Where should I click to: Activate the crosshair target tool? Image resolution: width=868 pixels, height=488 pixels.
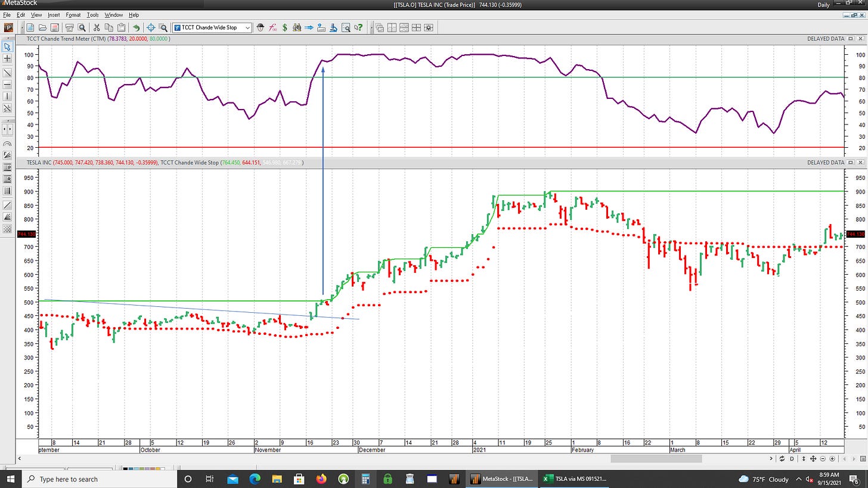(x=151, y=27)
